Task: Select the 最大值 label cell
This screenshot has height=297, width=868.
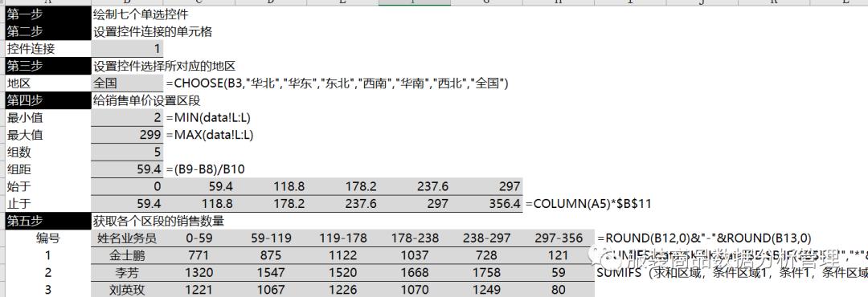Action: pyautogui.click(x=47, y=135)
